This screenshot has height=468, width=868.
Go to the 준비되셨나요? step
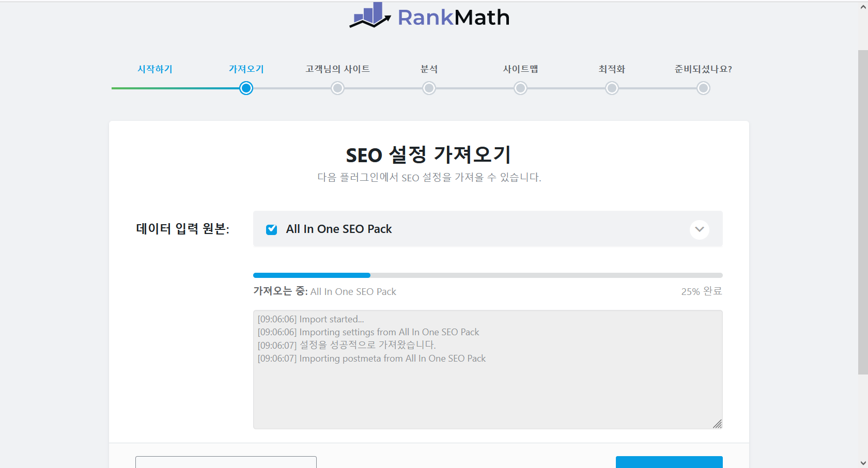point(703,69)
